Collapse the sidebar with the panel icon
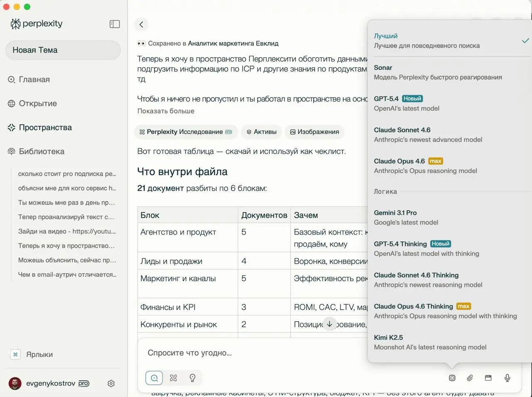Screen dimensions: 532x397 [115, 24]
